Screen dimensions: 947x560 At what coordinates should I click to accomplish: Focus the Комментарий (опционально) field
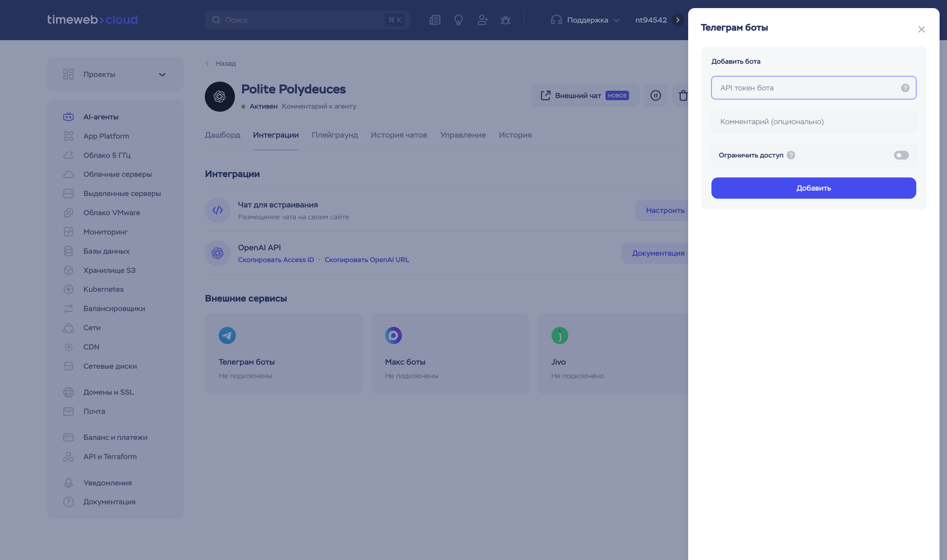pyautogui.click(x=813, y=121)
